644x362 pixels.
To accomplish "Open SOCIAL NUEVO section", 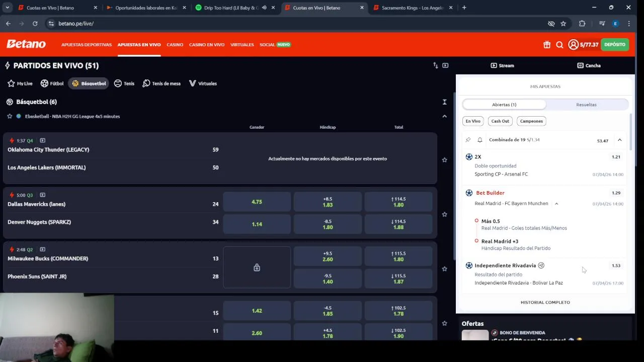I will point(275,45).
